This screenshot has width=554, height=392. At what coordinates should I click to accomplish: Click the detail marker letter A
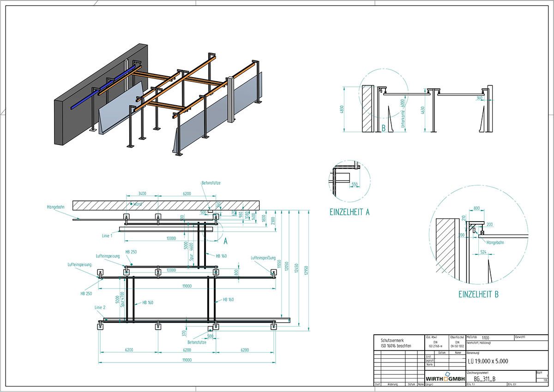[224, 241]
